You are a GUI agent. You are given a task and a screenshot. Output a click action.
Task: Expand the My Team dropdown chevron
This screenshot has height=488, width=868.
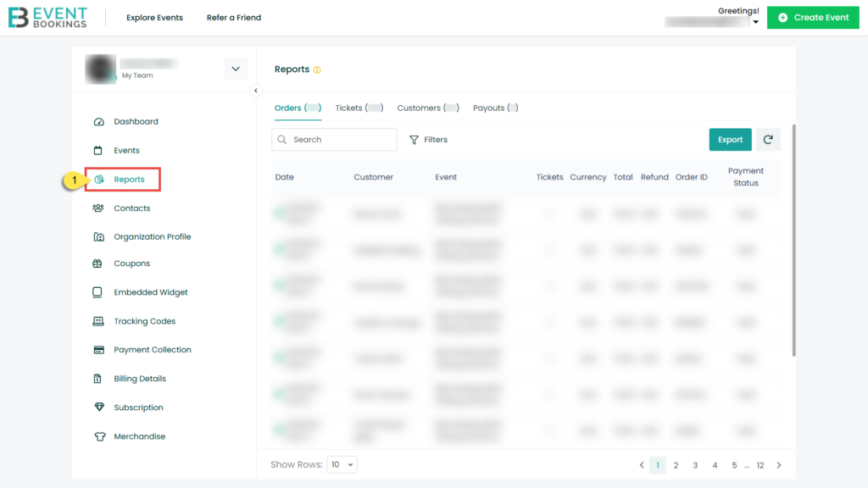[x=236, y=69]
